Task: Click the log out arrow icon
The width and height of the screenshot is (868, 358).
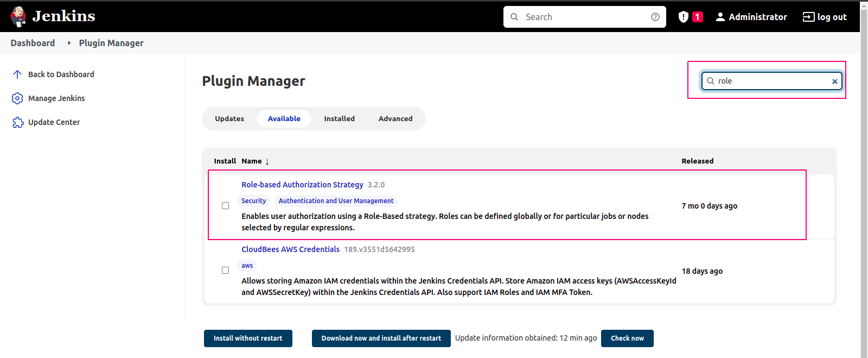Action: [808, 17]
